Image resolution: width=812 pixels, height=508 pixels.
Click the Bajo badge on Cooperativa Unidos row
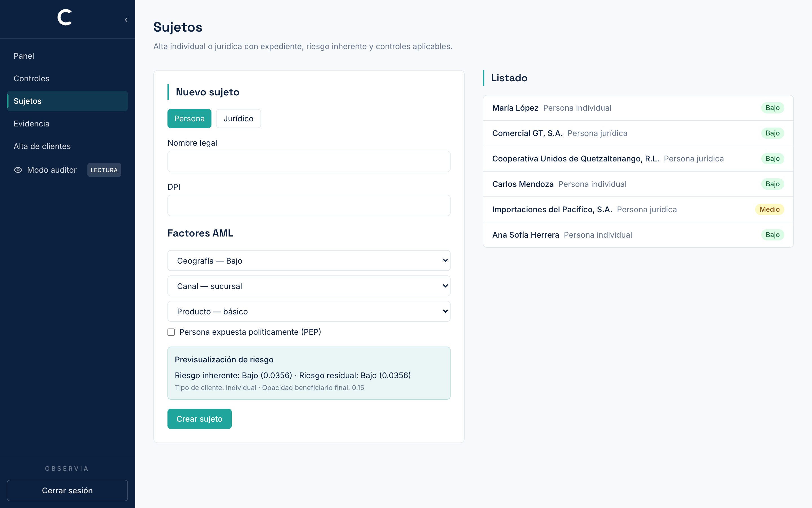click(773, 159)
